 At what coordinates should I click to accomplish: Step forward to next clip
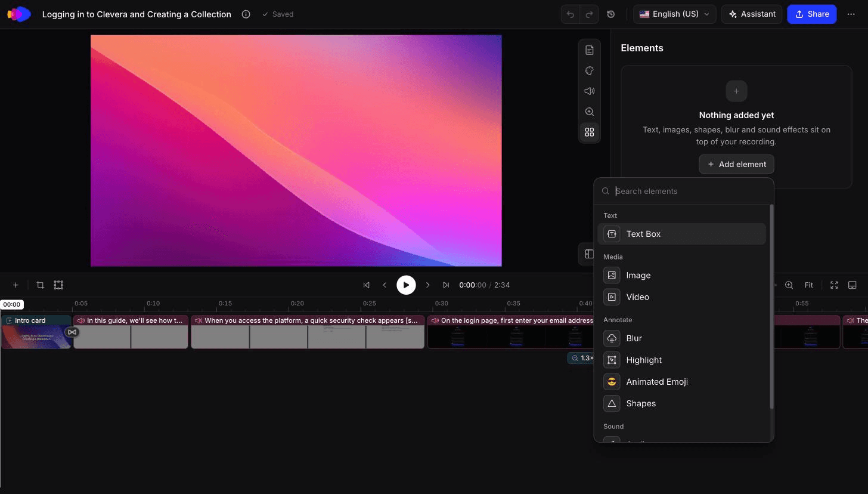tap(427, 285)
